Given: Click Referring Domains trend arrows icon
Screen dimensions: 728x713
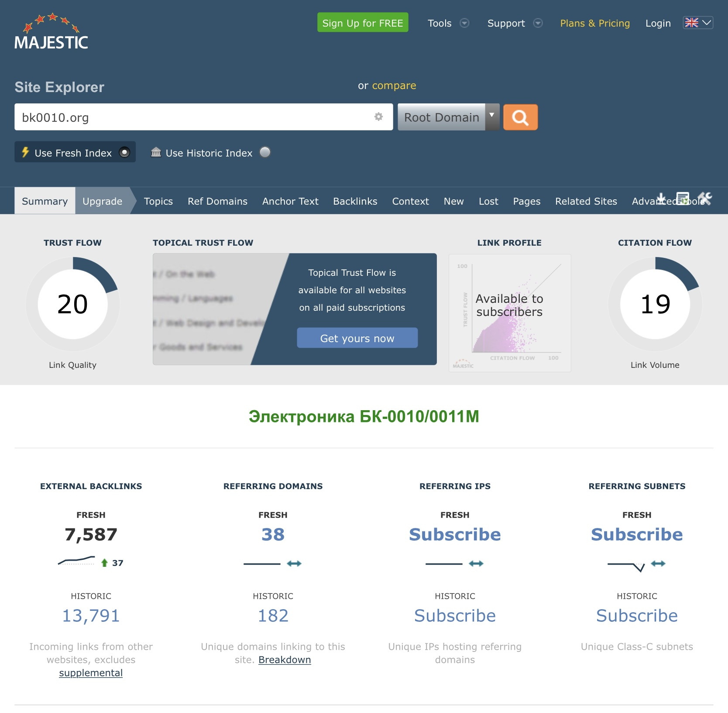Looking at the screenshot, I should [294, 564].
